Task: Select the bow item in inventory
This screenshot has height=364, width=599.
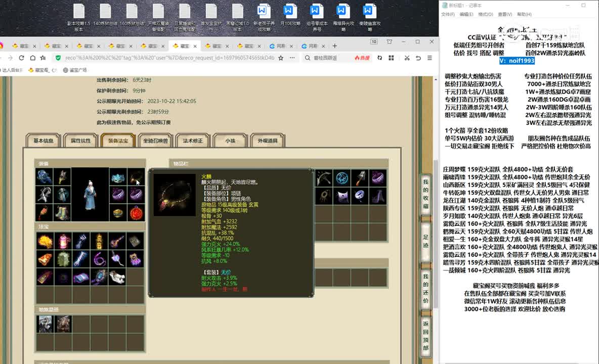Action: tap(324, 178)
